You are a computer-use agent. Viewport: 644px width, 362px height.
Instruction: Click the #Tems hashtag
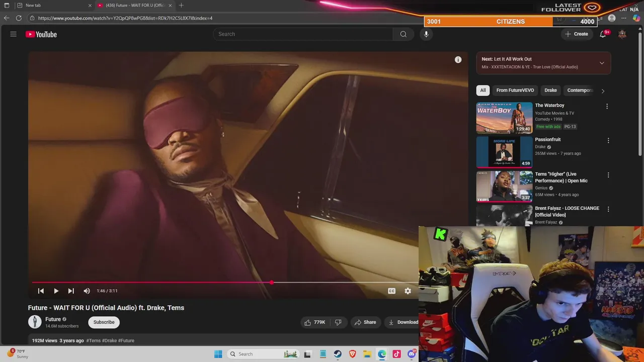93,340
